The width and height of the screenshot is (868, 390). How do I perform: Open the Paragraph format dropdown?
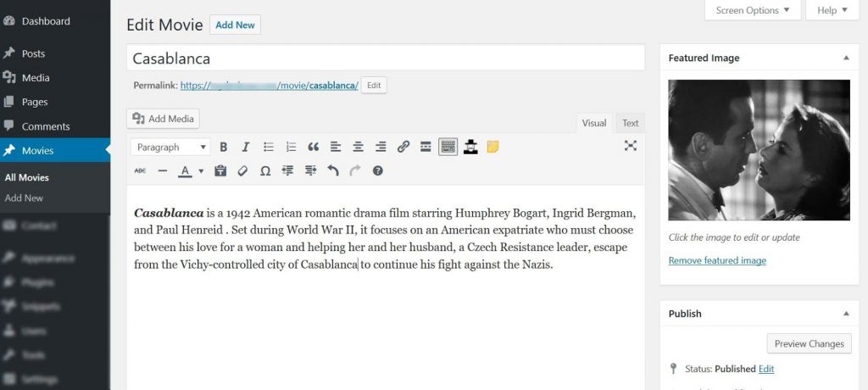170,147
